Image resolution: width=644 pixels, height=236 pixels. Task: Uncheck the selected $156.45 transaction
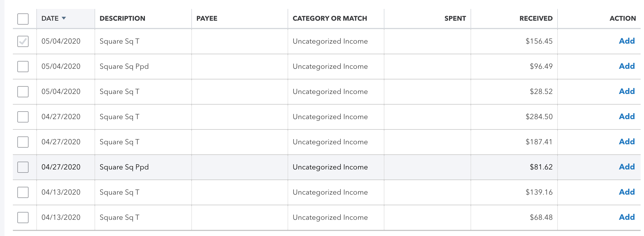23,41
